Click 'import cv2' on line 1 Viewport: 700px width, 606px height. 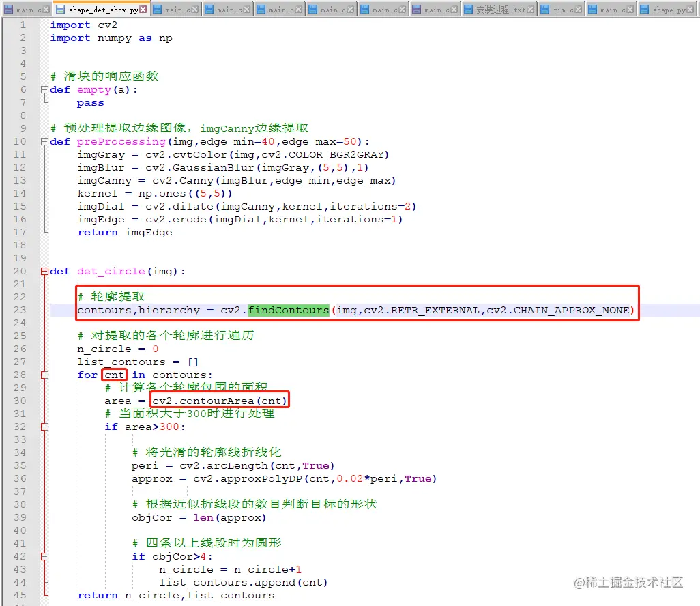click(83, 25)
